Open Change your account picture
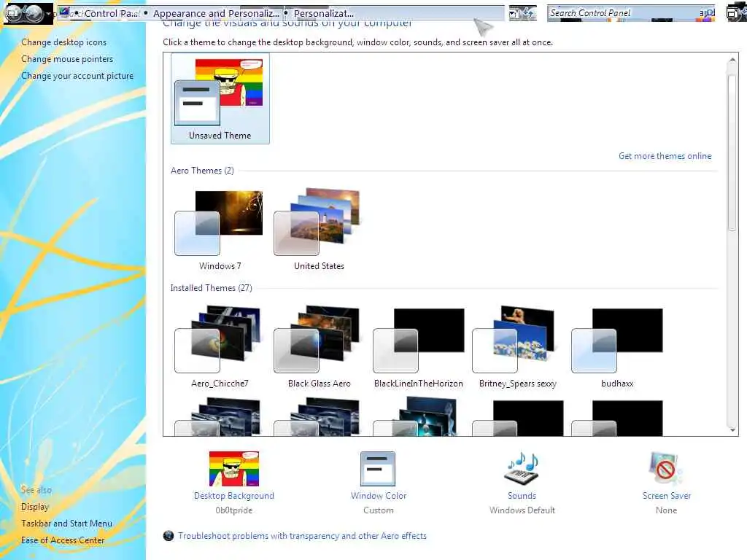This screenshot has height=560, width=747. [x=77, y=76]
